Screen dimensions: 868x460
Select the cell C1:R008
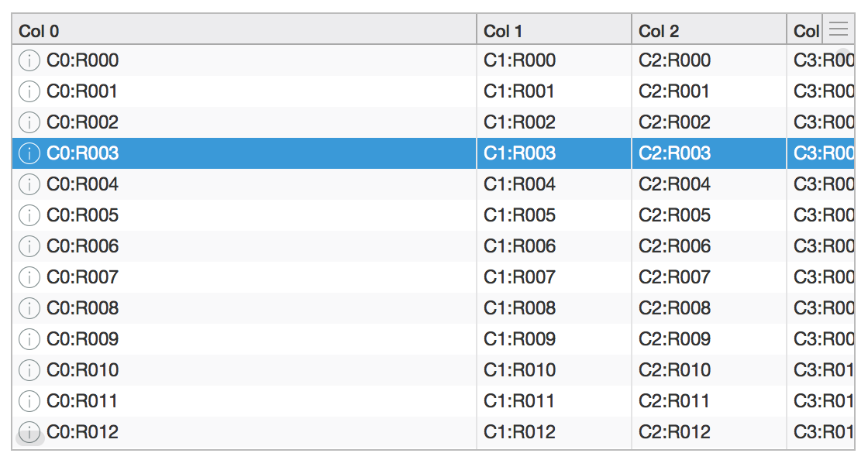[554, 308]
